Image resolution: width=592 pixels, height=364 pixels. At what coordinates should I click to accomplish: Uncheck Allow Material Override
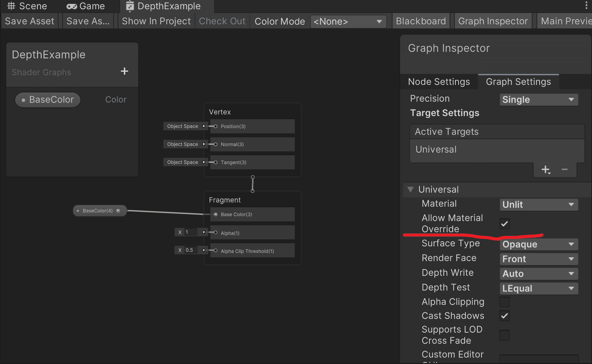tap(504, 224)
